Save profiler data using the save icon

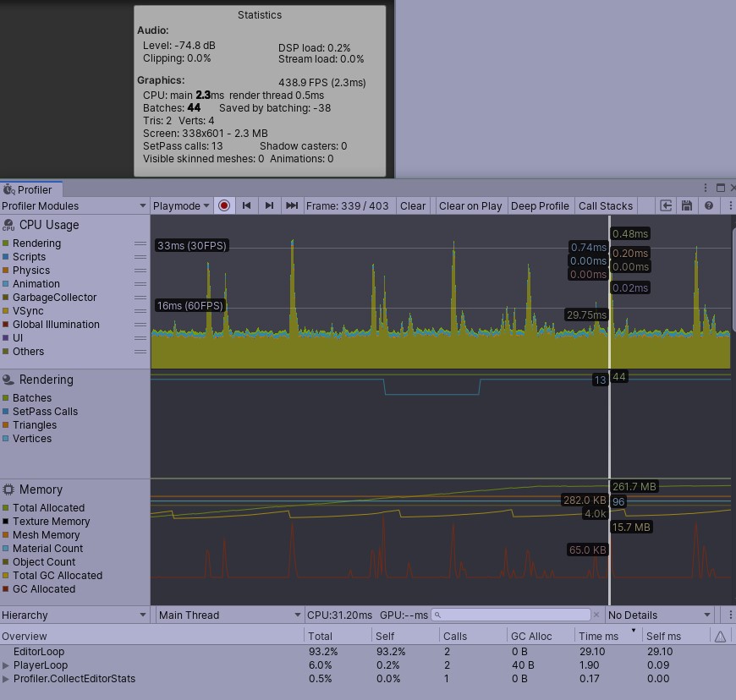[x=686, y=205]
